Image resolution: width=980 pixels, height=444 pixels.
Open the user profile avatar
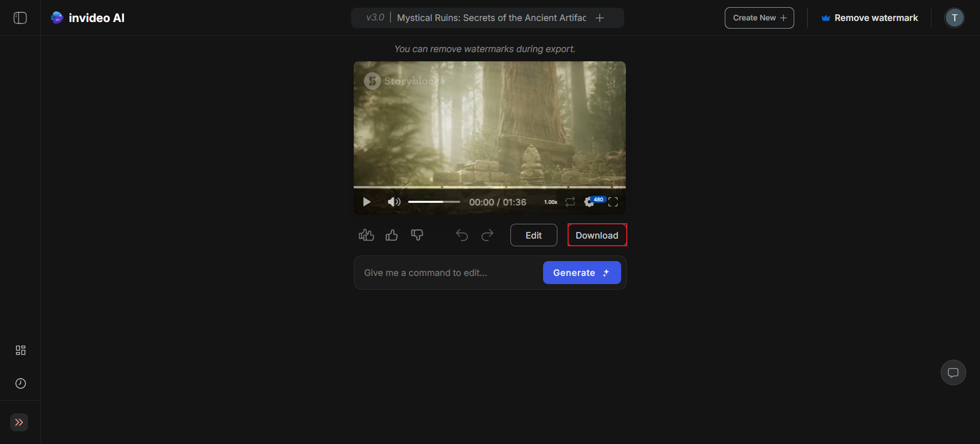954,18
